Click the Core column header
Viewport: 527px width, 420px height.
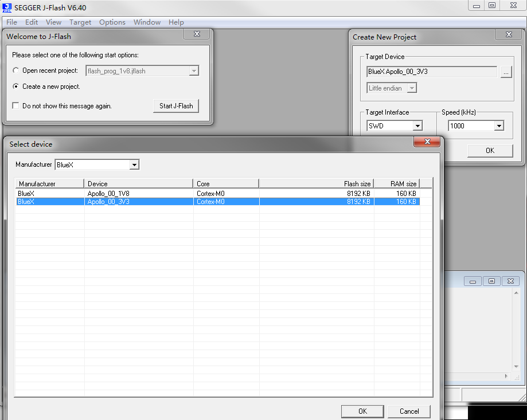(x=226, y=184)
